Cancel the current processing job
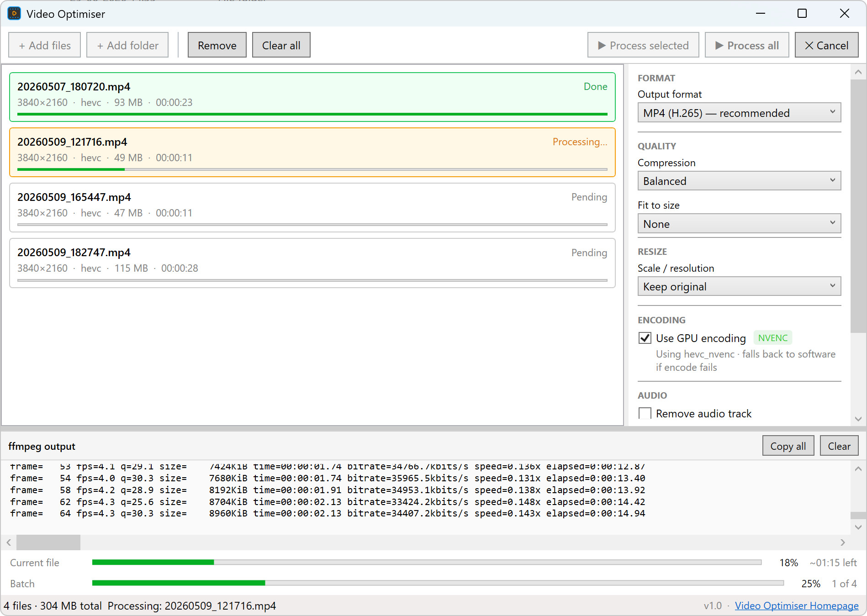Viewport: 867px width, 616px height. (827, 45)
